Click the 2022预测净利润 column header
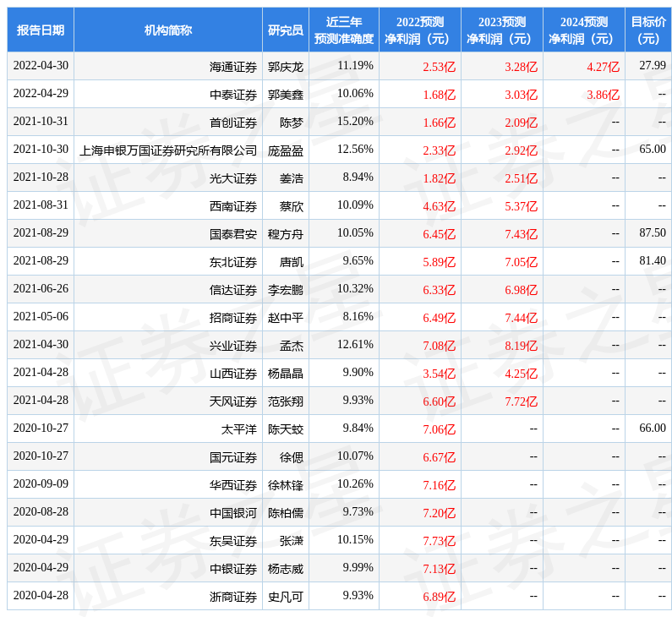The height and width of the screenshot is (617, 672). (420, 30)
